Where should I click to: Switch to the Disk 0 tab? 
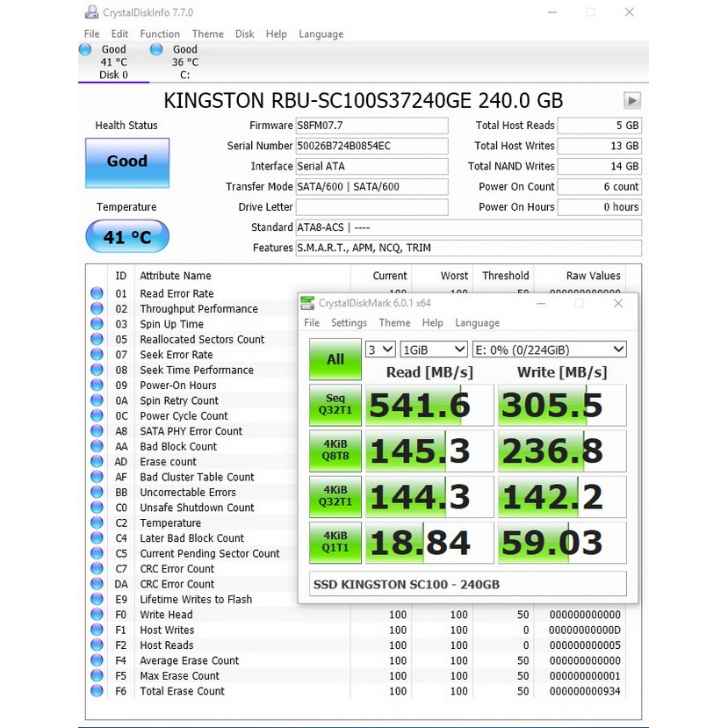(113, 61)
